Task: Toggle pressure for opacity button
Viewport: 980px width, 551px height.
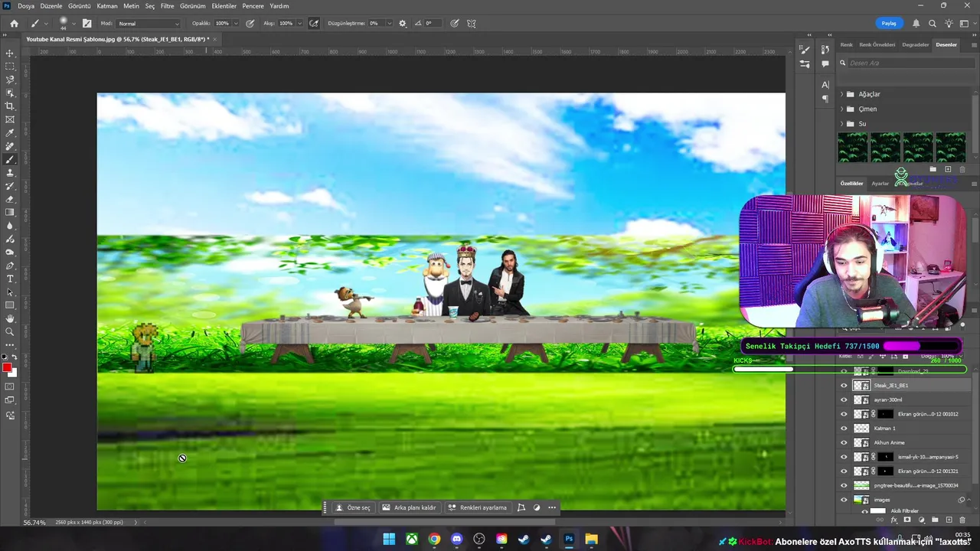Action: [x=250, y=23]
